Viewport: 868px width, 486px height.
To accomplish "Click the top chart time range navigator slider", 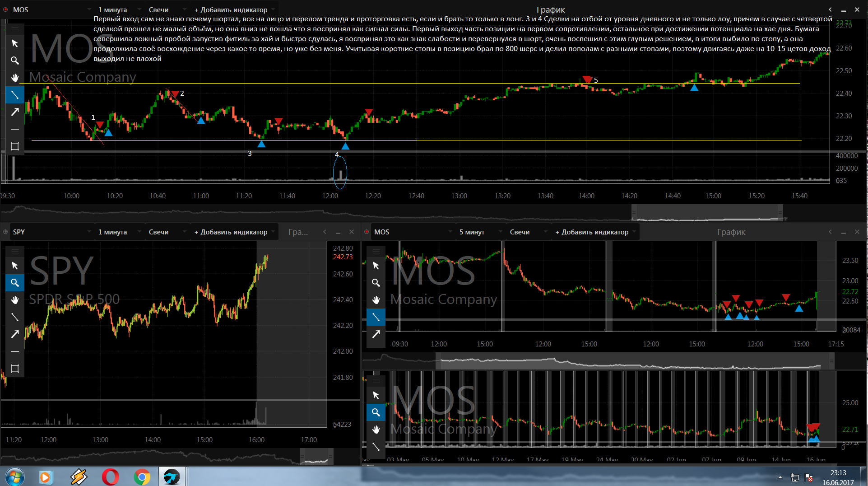I will tap(707, 212).
